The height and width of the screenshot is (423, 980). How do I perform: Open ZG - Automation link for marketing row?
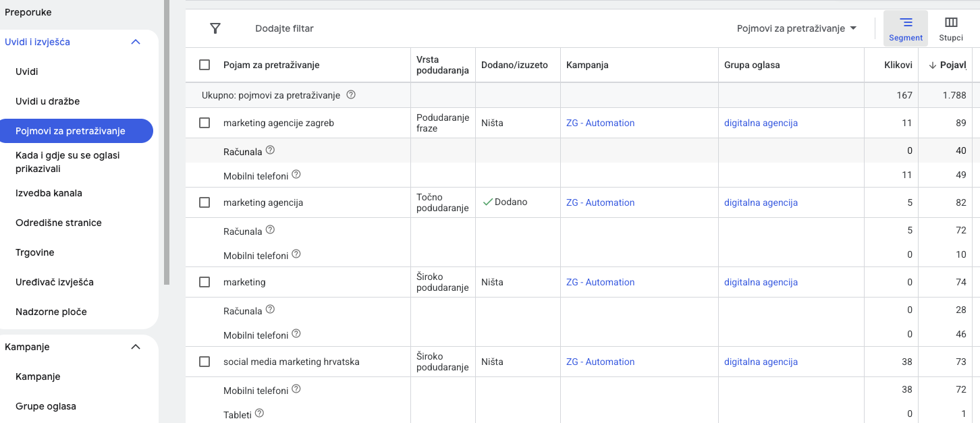tap(600, 282)
